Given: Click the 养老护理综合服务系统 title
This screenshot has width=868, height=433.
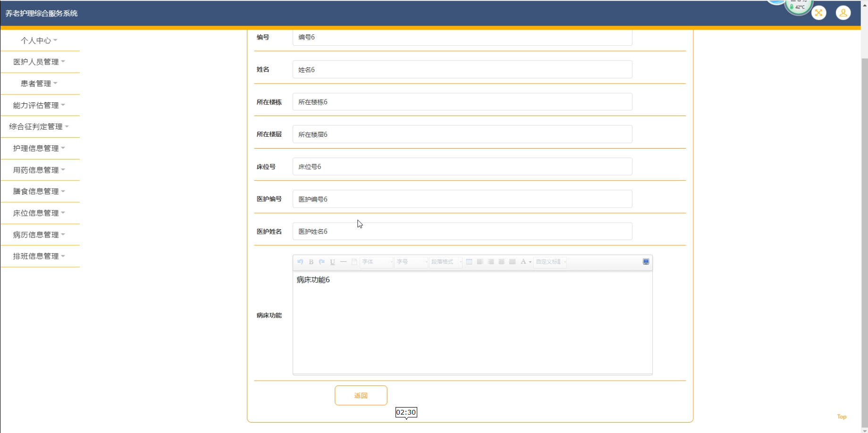Looking at the screenshot, I should coord(42,13).
